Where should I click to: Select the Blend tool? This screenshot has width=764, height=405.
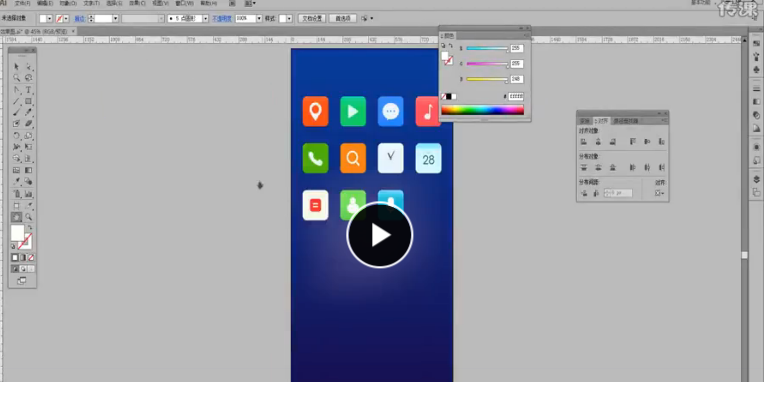29,182
